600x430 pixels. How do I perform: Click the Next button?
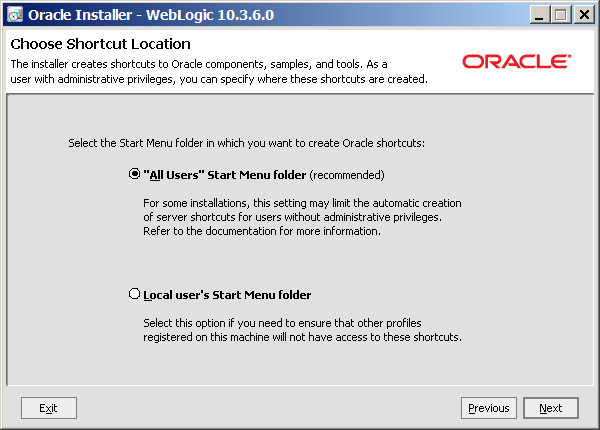tap(551, 408)
